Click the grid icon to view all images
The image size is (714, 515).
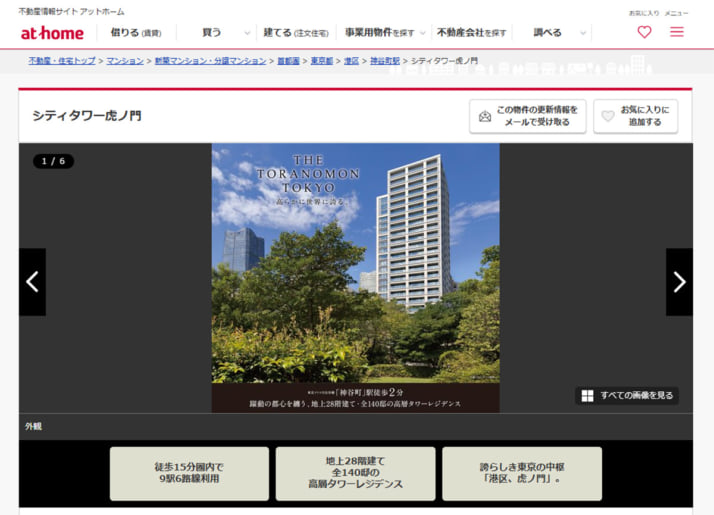[x=588, y=396]
